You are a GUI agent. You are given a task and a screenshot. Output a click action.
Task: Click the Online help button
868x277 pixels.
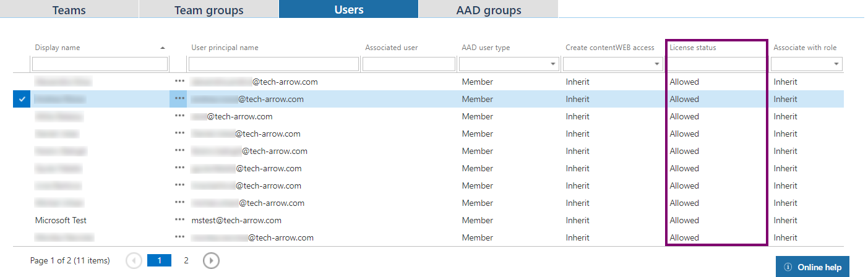(x=812, y=267)
